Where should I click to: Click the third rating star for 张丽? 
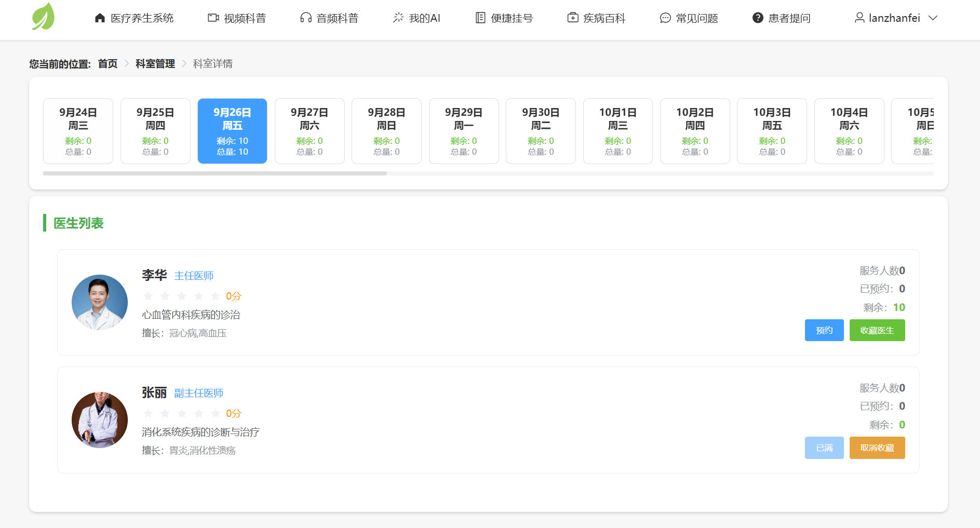click(x=182, y=413)
